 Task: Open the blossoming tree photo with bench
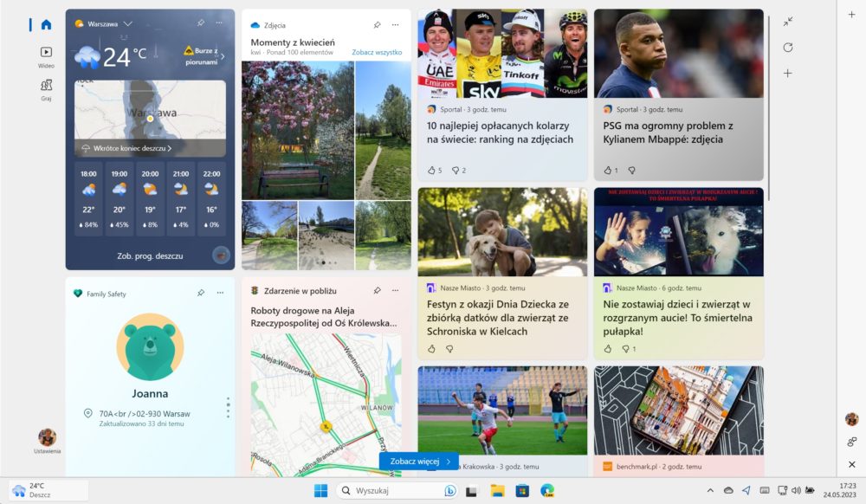(x=298, y=130)
